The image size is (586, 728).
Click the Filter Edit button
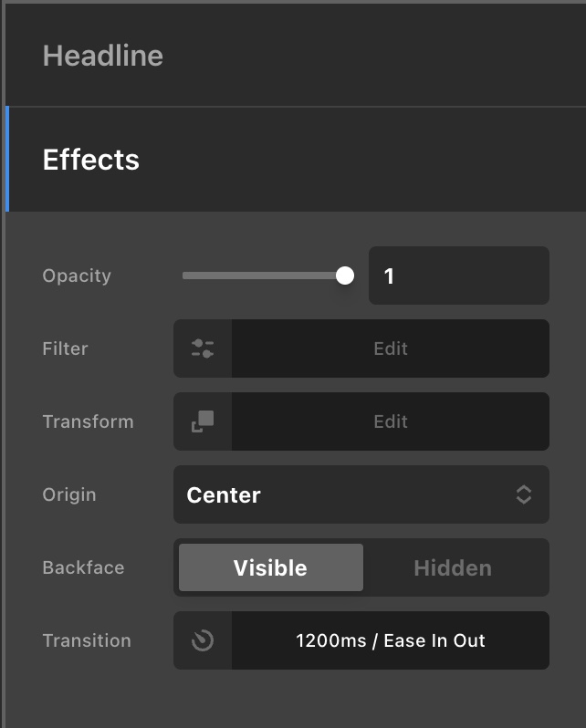[391, 348]
